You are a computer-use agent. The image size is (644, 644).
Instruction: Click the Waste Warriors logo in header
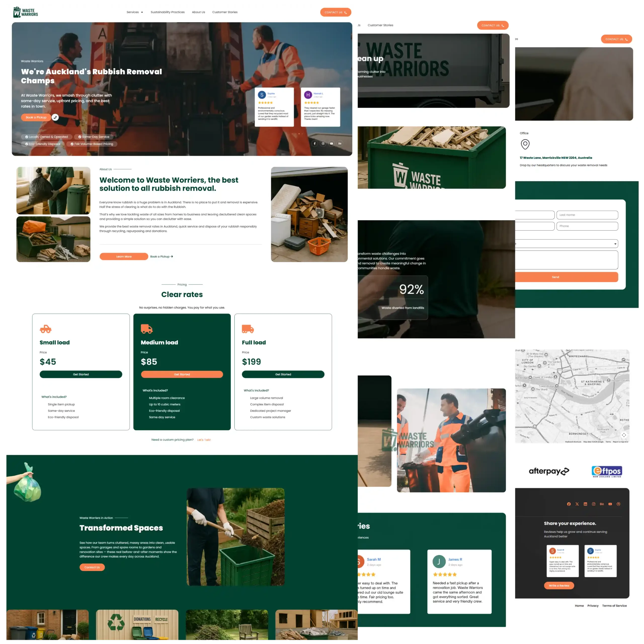26,12
